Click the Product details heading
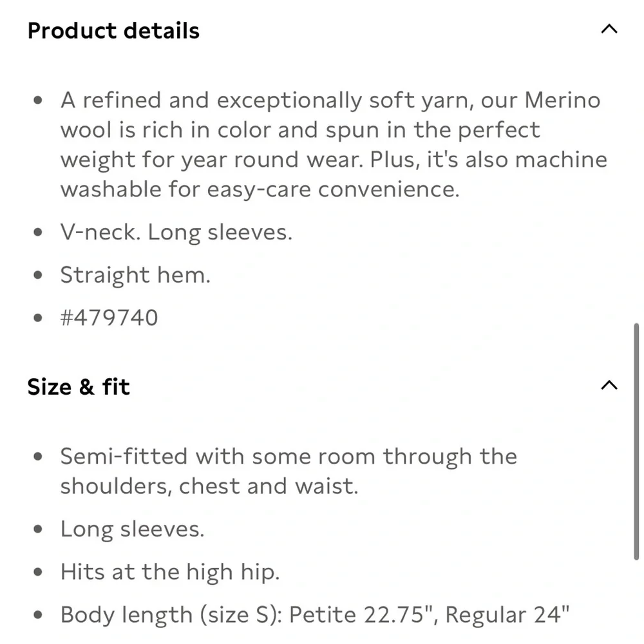 pos(113,31)
